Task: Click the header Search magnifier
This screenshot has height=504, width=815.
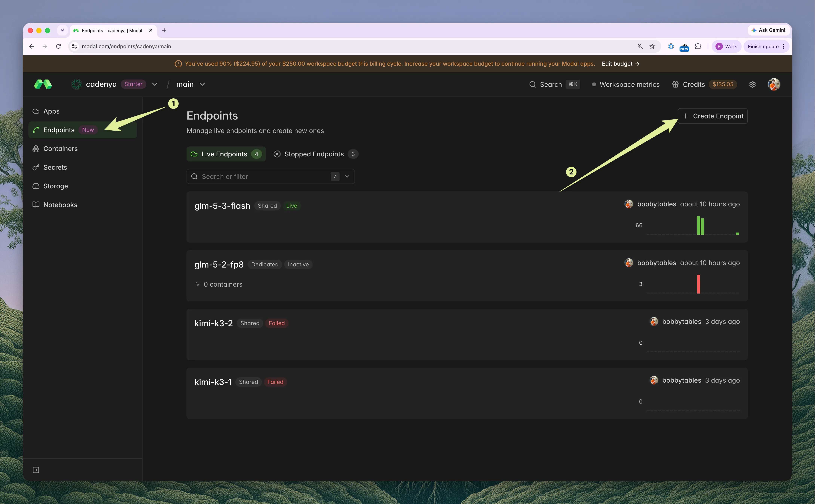Action: tap(533, 84)
